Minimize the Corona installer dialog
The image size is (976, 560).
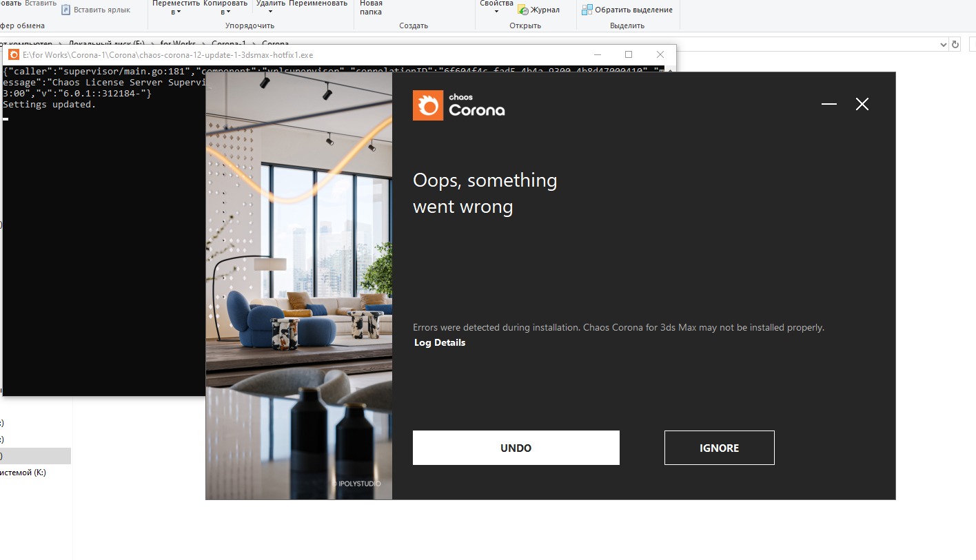click(829, 104)
